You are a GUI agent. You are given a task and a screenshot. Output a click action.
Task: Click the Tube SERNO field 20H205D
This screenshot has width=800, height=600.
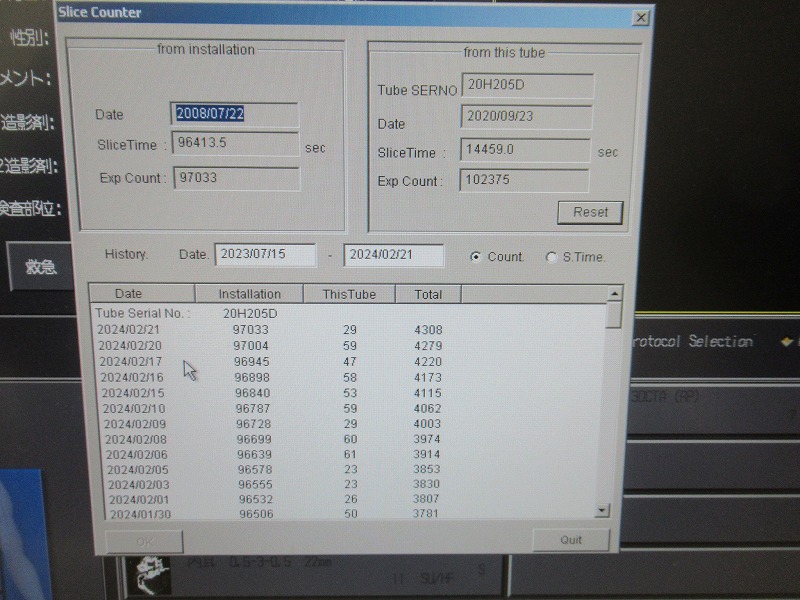pos(527,87)
